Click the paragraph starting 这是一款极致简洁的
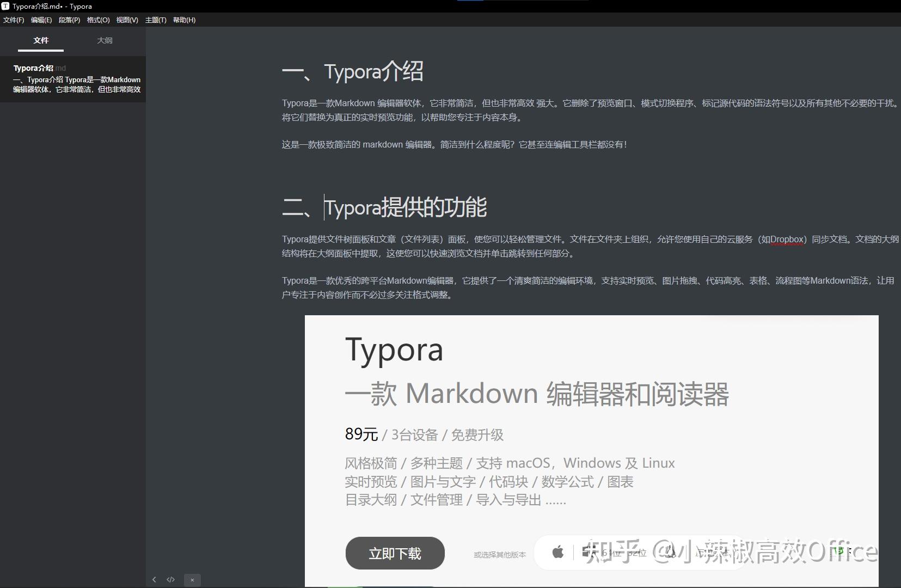This screenshot has height=588, width=901. (x=454, y=145)
